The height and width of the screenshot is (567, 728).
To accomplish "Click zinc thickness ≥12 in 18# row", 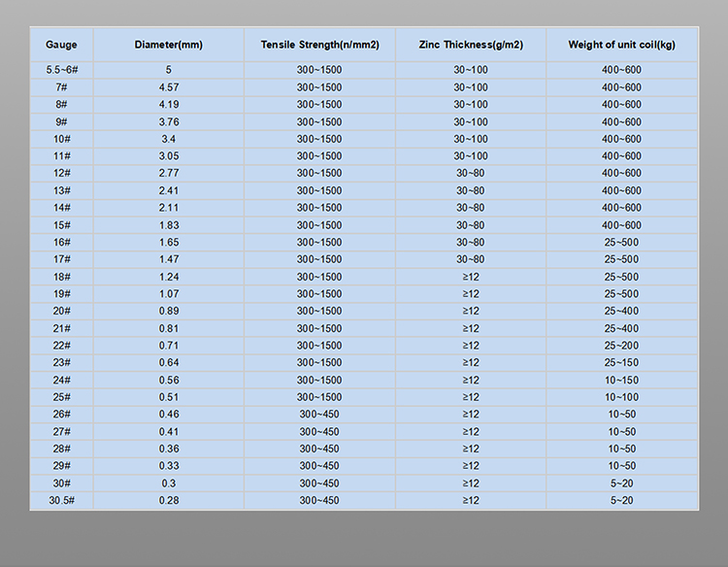I will point(471,277).
